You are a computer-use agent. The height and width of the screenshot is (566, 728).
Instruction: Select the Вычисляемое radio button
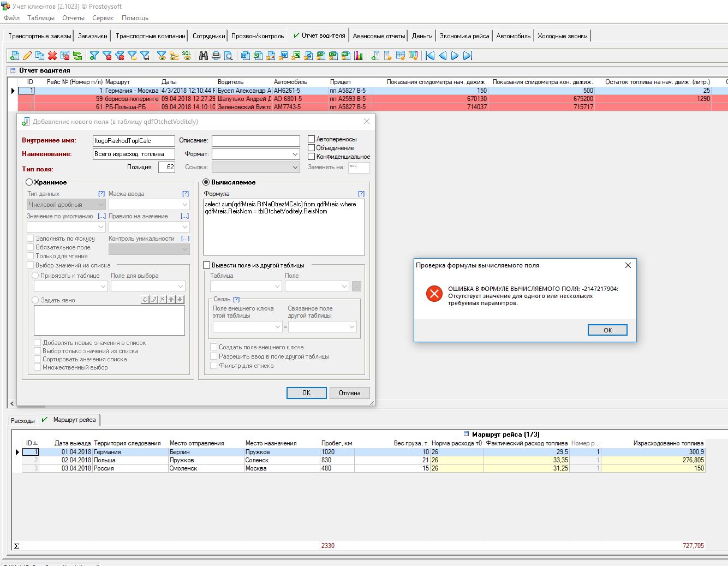pos(206,182)
